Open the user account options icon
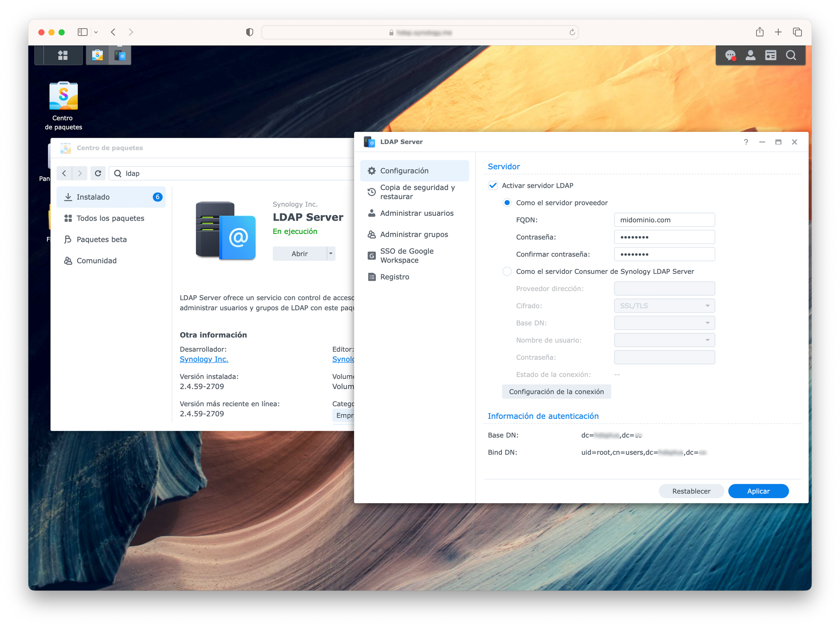Viewport: 840px width, 628px height. click(x=751, y=55)
